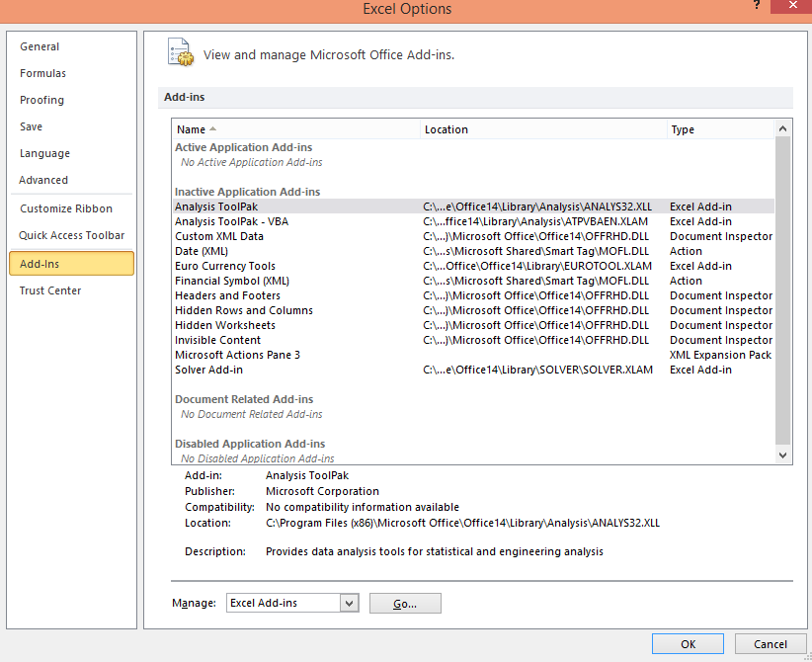Click the Inactive Application Add-ins heading

coord(248,192)
